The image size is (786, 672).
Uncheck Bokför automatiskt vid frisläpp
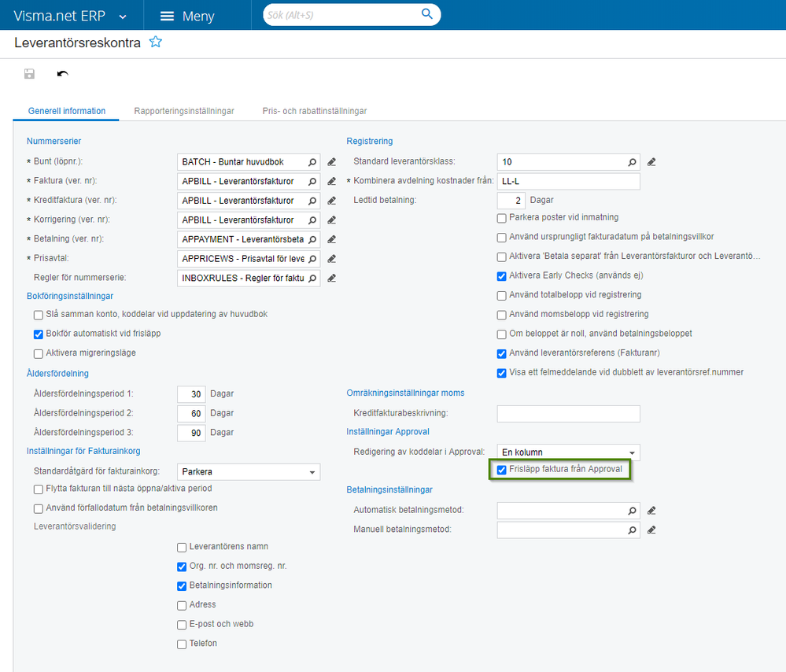tap(38, 334)
